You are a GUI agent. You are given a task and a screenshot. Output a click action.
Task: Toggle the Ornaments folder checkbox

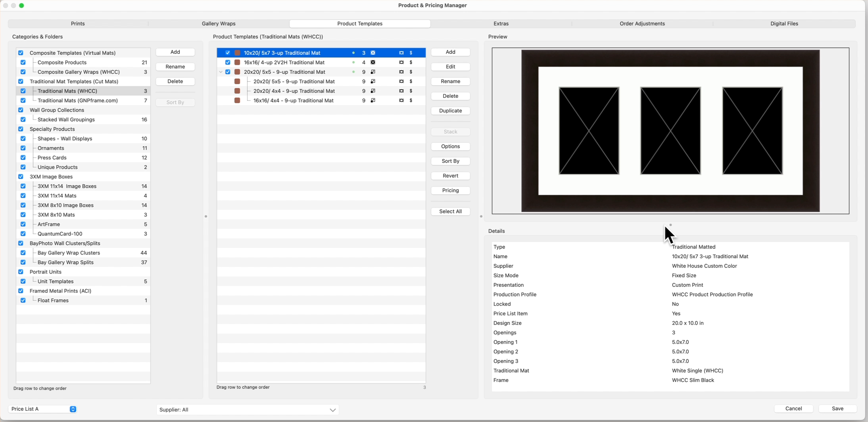(23, 148)
